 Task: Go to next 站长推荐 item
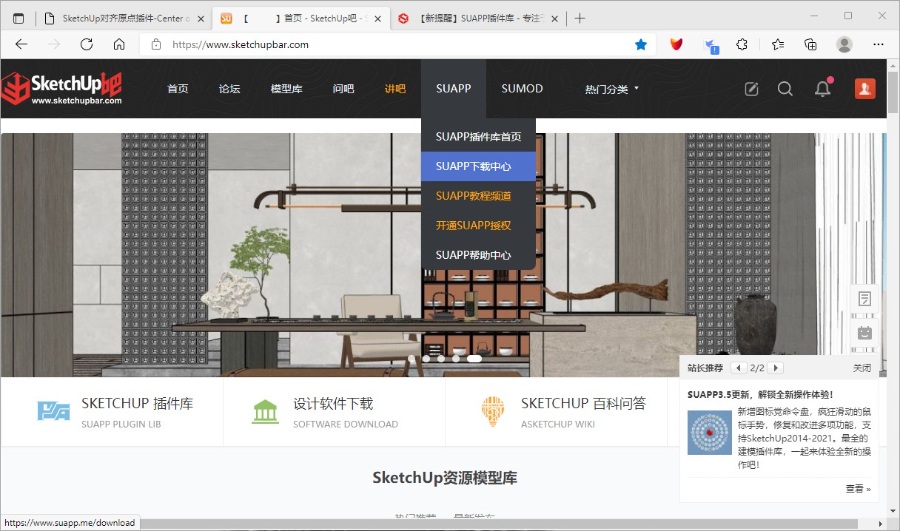[776, 368]
